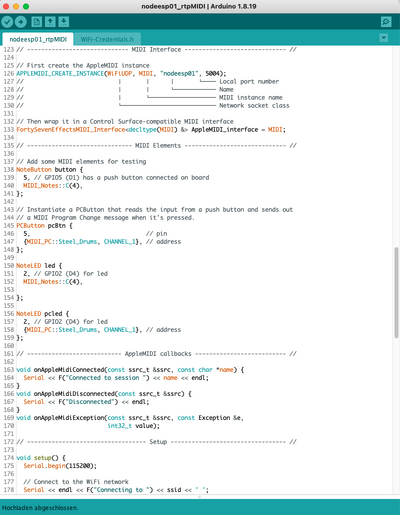400x515 pixels.
Task: Click the 'Then wrap it' comment line 132
Action: (x=125, y=121)
